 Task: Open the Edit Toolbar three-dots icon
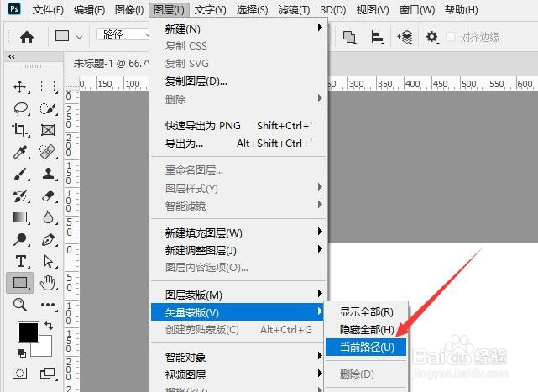click(48, 305)
